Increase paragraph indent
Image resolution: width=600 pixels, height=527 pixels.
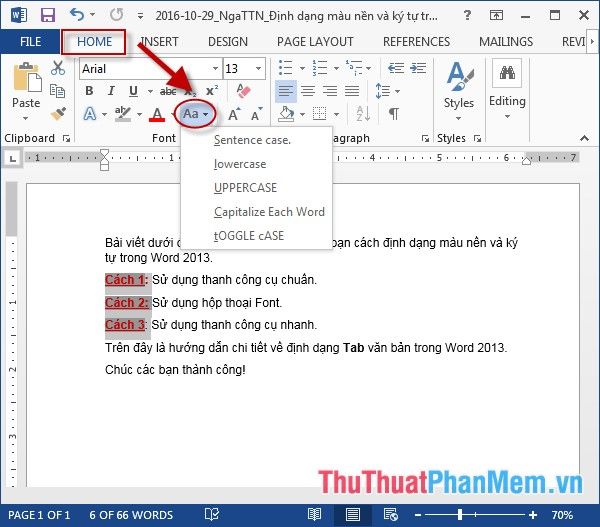point(418,68)
